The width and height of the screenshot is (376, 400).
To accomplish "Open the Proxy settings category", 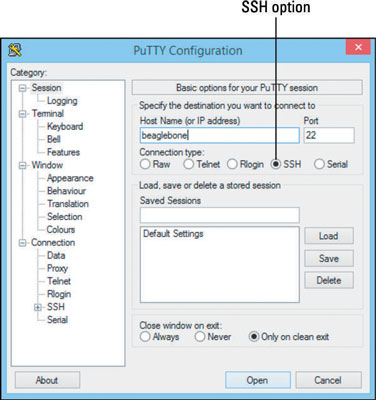I will [57, 269].
